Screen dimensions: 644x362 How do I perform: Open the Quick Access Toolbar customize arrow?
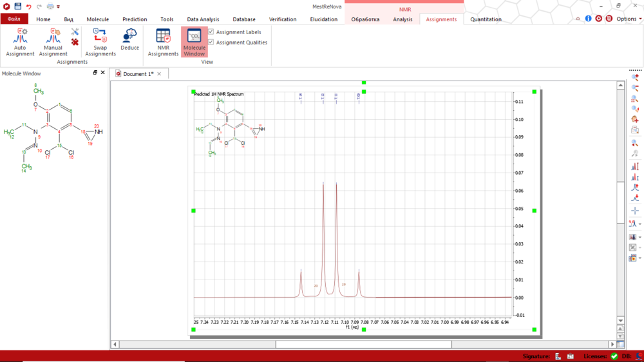pyautogui.click(x=59, y=7)
